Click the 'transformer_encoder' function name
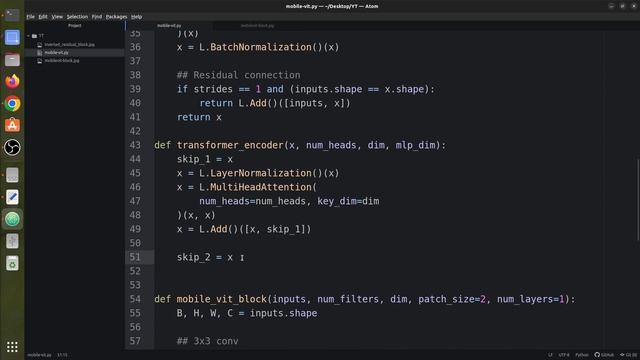The image size is (640, 360). pyautogui.click(x=230, y=145)
